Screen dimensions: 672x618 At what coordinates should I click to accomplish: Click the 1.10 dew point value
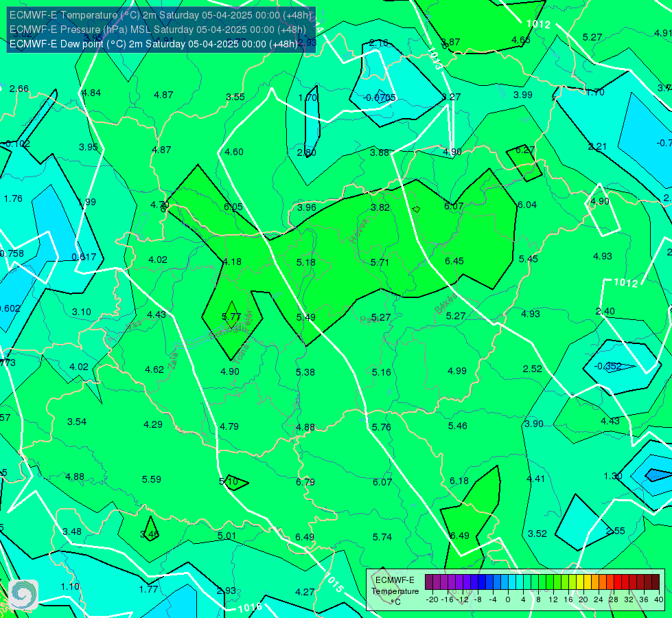70,586
